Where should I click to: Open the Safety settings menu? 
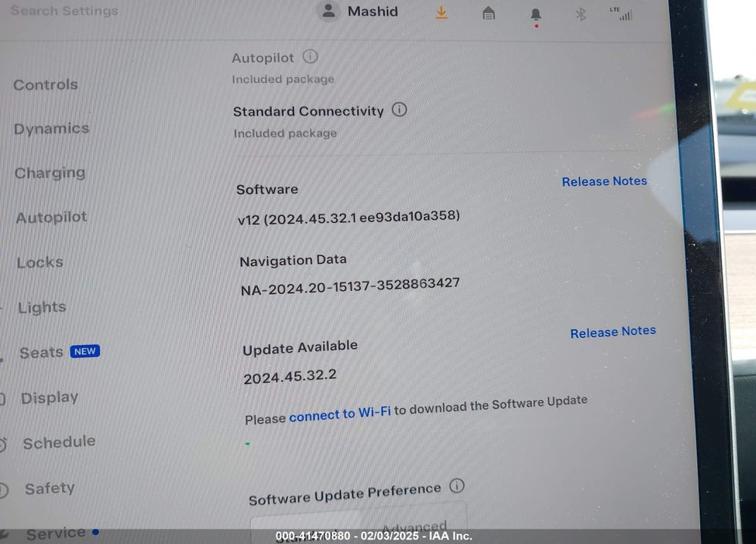[50, 488]
